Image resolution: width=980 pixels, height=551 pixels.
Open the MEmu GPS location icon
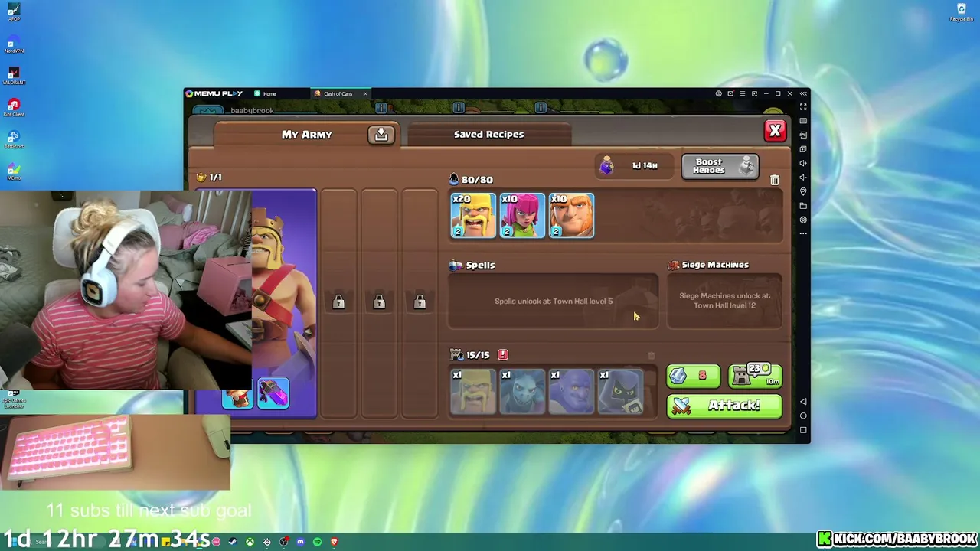(x=803, y=191)
